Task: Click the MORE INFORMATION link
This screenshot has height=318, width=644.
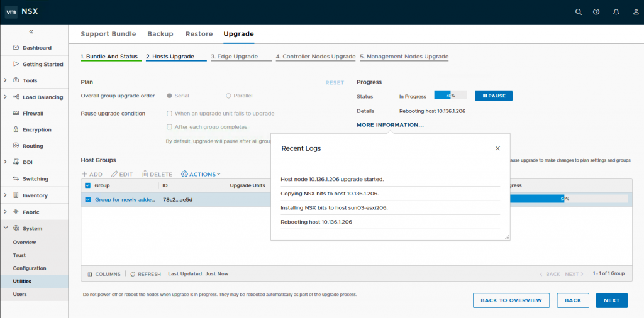Action: pyautogui.click(x=390, y=125)
